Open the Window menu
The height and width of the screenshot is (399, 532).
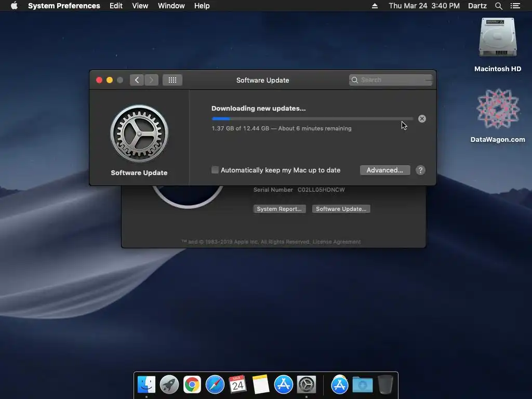(171, 6)
